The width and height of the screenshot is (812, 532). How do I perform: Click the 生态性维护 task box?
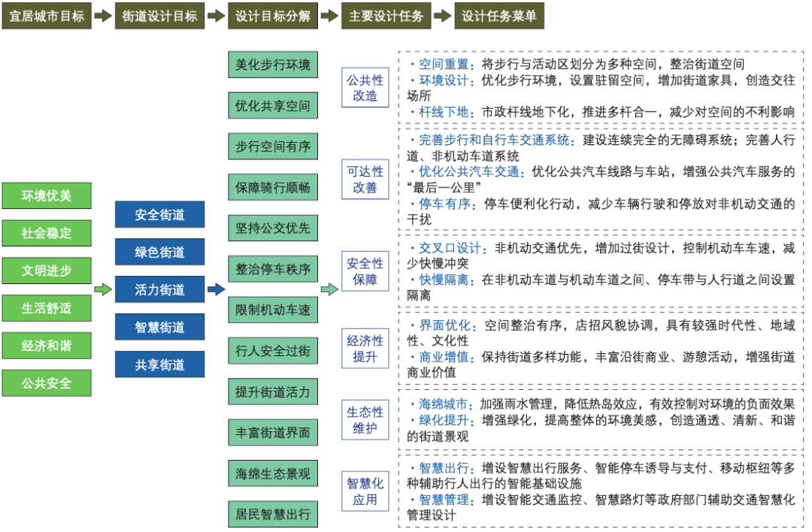click(365, 420)
